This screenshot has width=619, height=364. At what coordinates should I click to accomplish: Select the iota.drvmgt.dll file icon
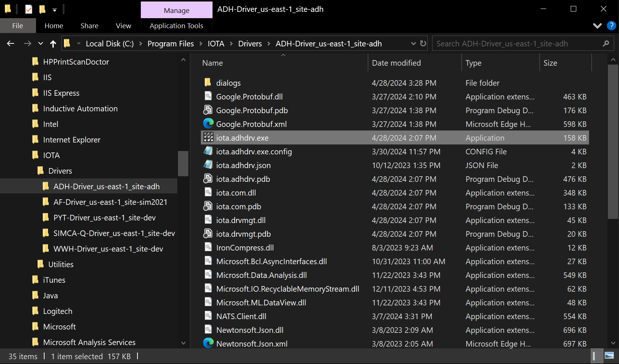(x=208, y=220)
